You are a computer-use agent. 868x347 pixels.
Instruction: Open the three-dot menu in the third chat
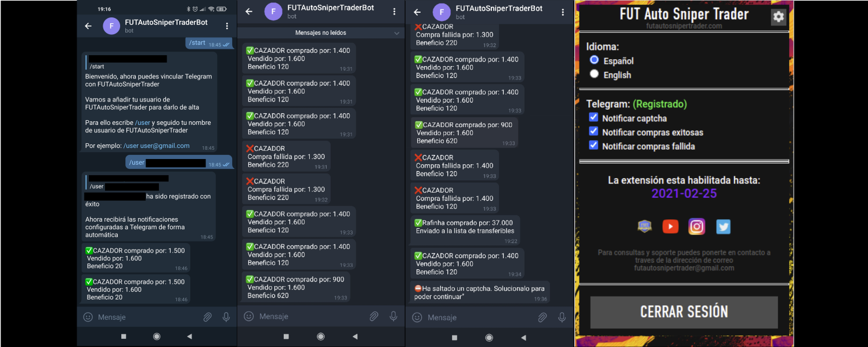pyautogui.click(x=562, y=12)
